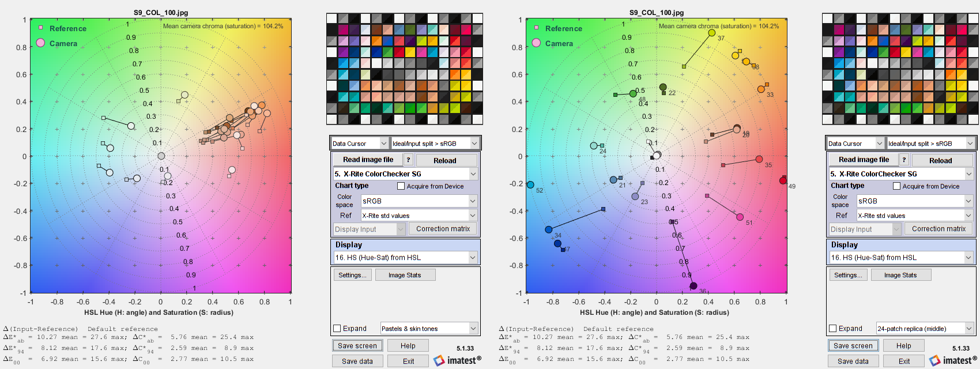Click the orange camera marker labeled 33

[x=761, y=89]
